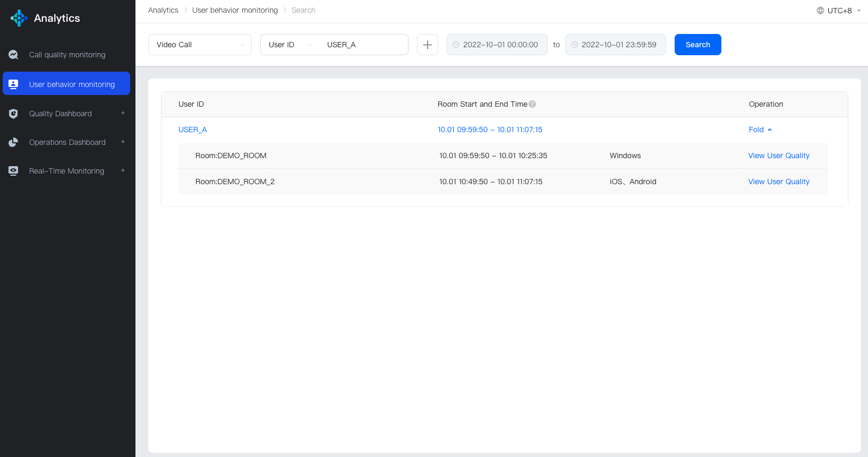
Task: Expand the Operations Dashboard submenu
Action: click(x=123, y=142)
